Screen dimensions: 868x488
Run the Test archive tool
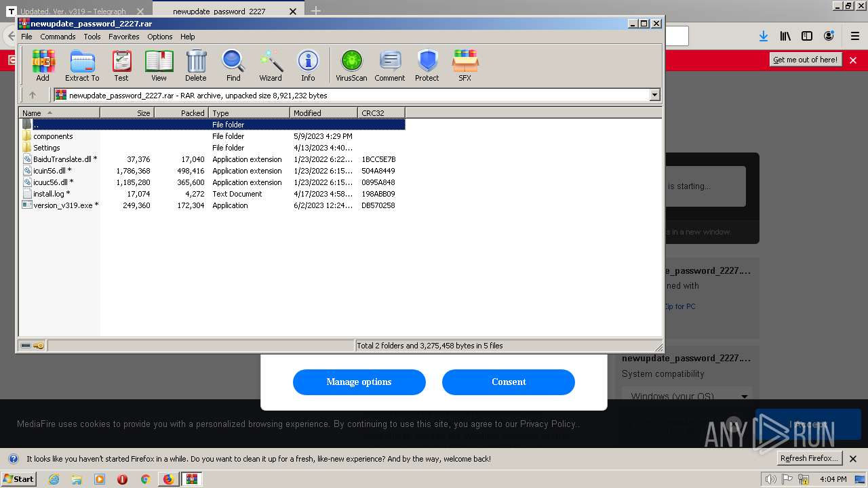[x=121, y=65]
